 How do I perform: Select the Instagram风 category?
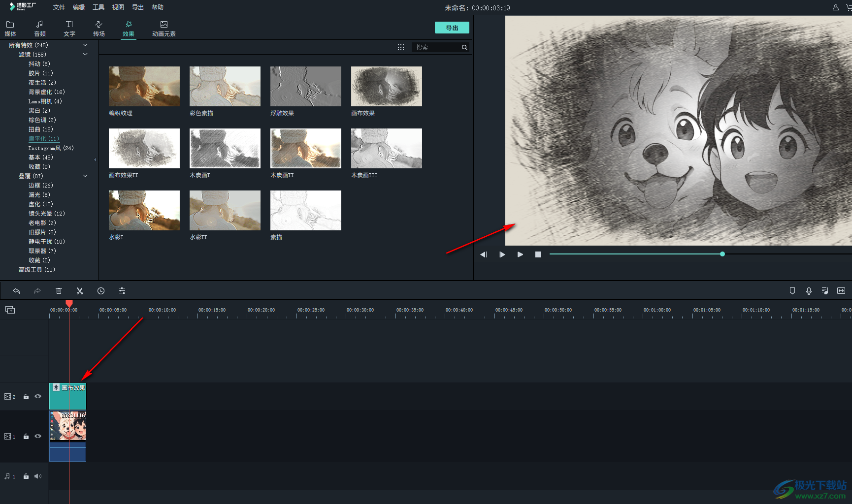(x=51, y=148)
